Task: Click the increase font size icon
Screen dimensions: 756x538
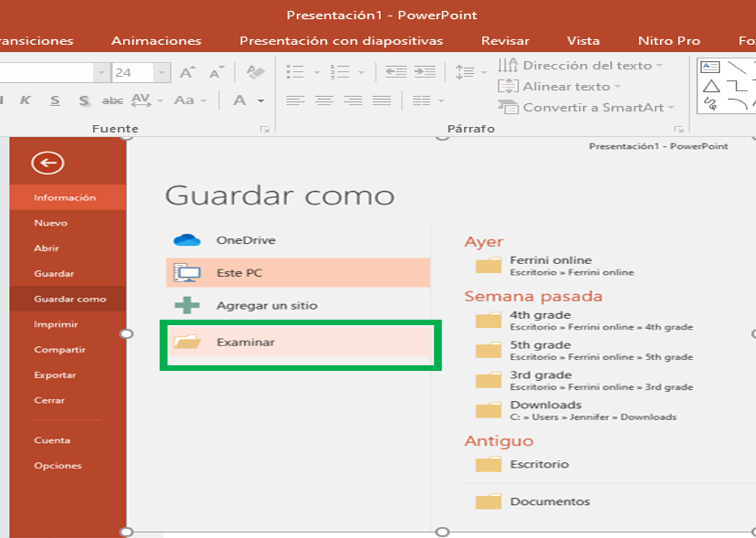Action: click(187, 72)
